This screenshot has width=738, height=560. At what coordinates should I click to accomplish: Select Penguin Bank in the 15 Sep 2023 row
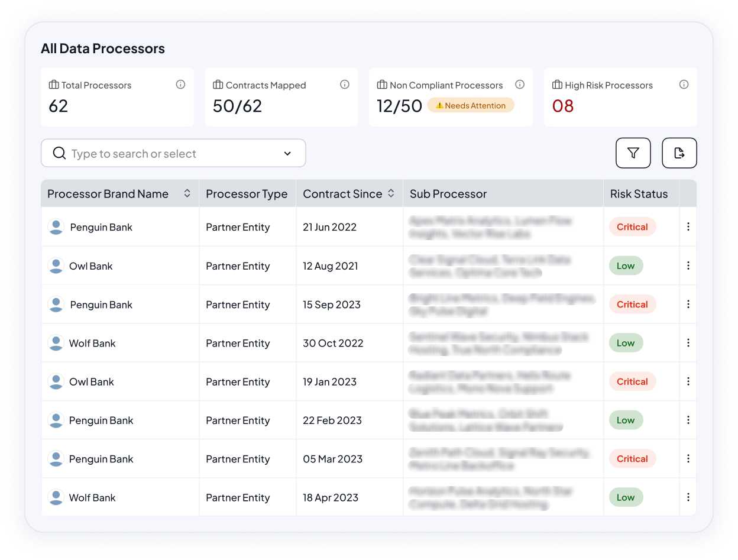click(101, 305)
